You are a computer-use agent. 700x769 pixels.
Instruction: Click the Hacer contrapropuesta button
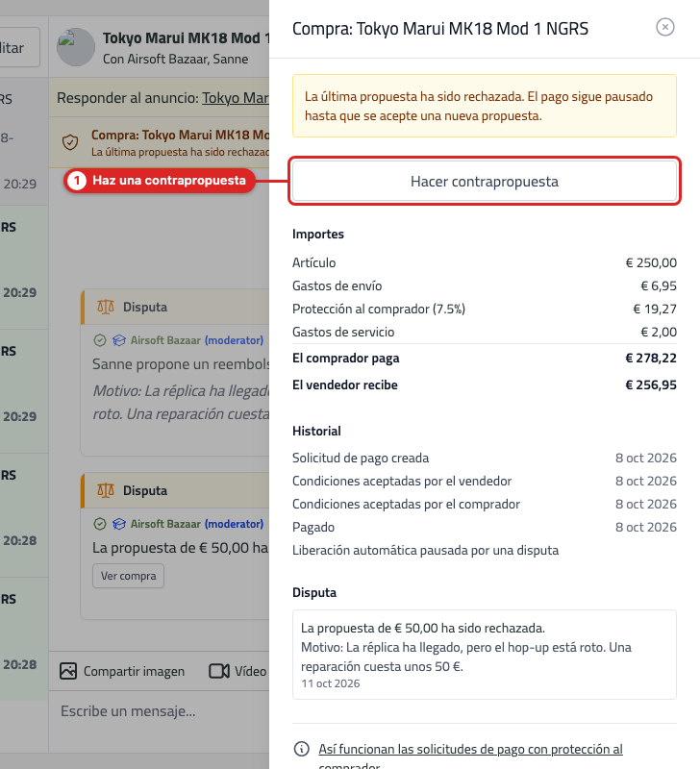485,182
